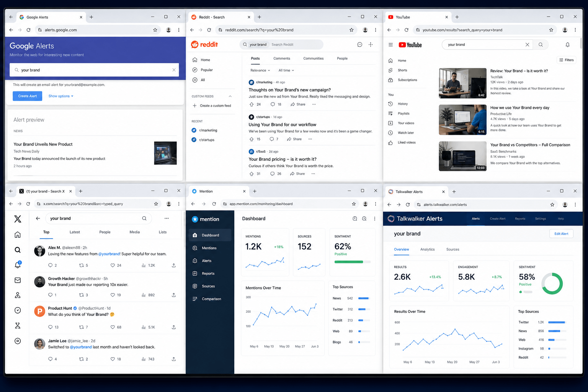Open X notifications bell in sidebar
The image size is (588, 392).
pyautogui.click(x=18, y=265)
